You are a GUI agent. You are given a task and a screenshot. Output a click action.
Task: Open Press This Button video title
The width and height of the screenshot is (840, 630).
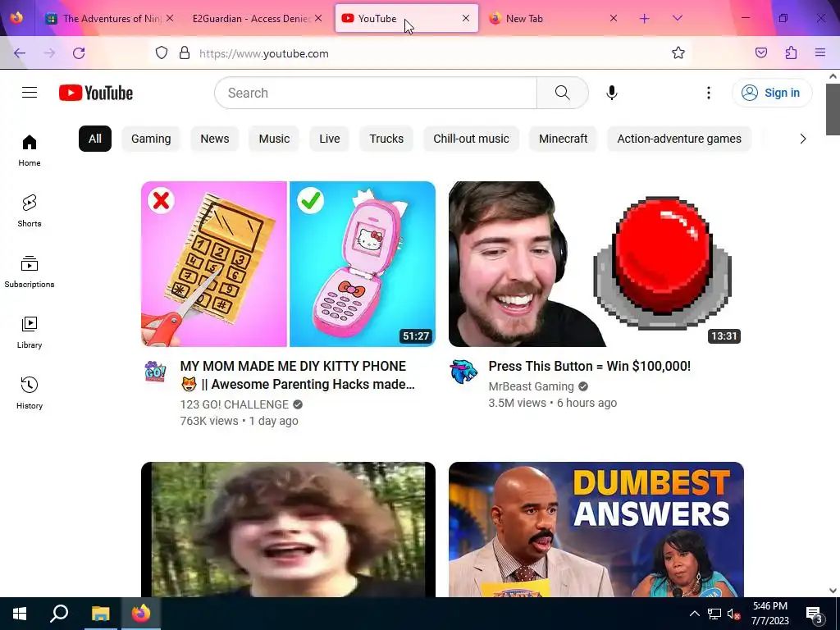[589, 367]
